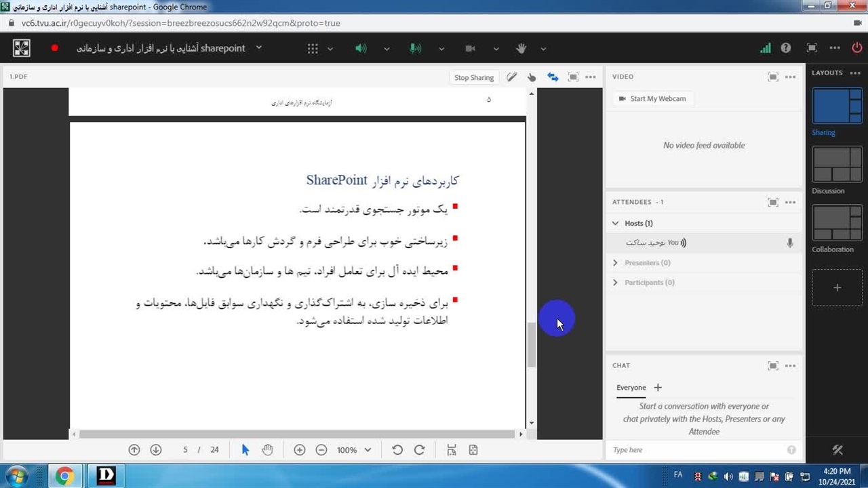This screenshot has height=488, width=868.
Task: Click the Stop Sharing button
Action: point(473,77)
